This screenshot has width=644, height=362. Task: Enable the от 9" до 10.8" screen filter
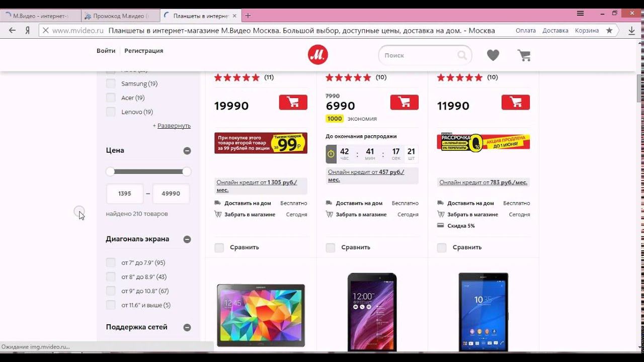click(x=111, y=291)
